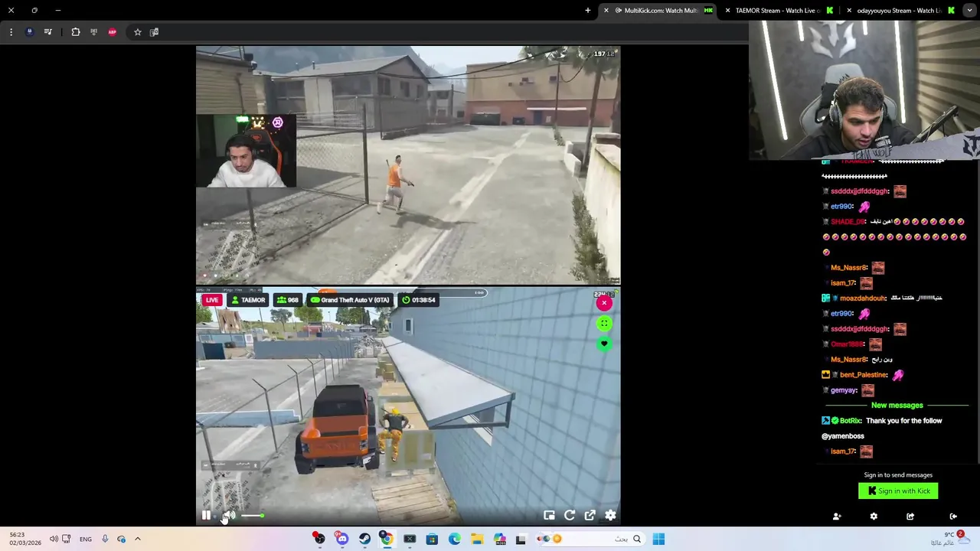This screenshot has height=551, width=980.
Task: Switch to MultiKick.com browser tab
Action: 660,11
